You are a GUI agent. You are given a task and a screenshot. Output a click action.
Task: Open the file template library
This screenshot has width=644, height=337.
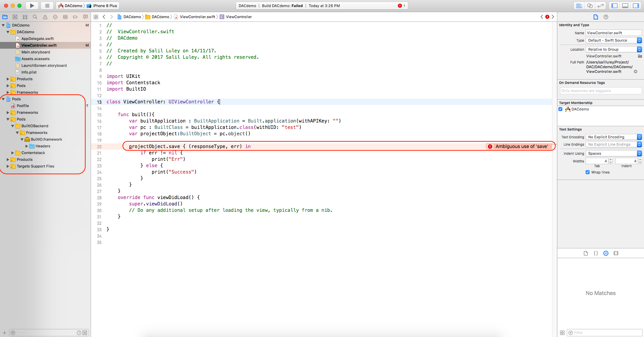click(586, 253)
